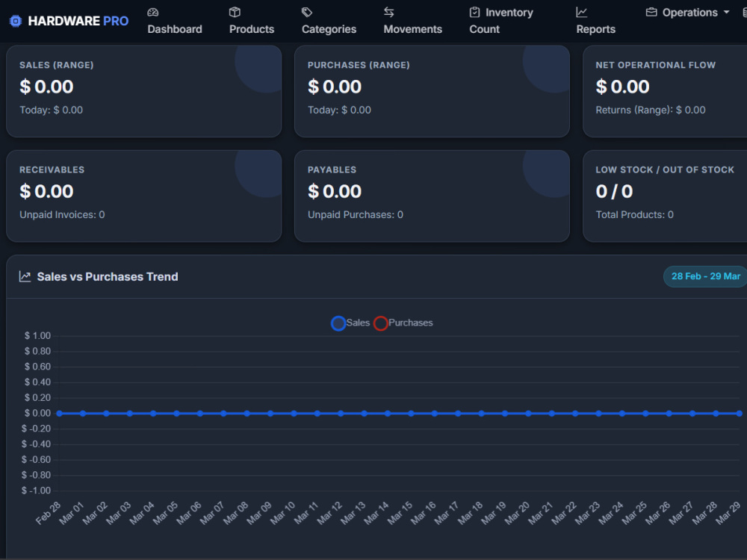Click the Operations dropdown caret arrow

(727, 13)
